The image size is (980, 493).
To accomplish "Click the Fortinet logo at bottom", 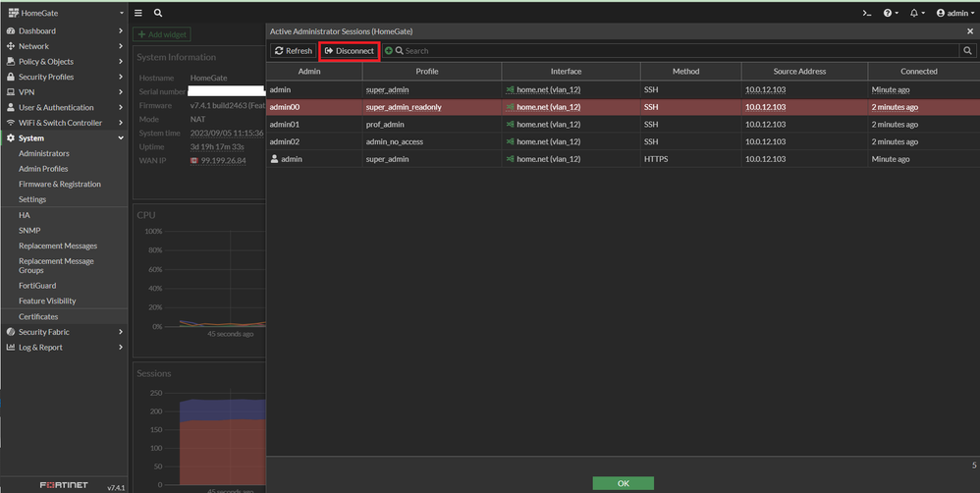I will pos(64,485).
